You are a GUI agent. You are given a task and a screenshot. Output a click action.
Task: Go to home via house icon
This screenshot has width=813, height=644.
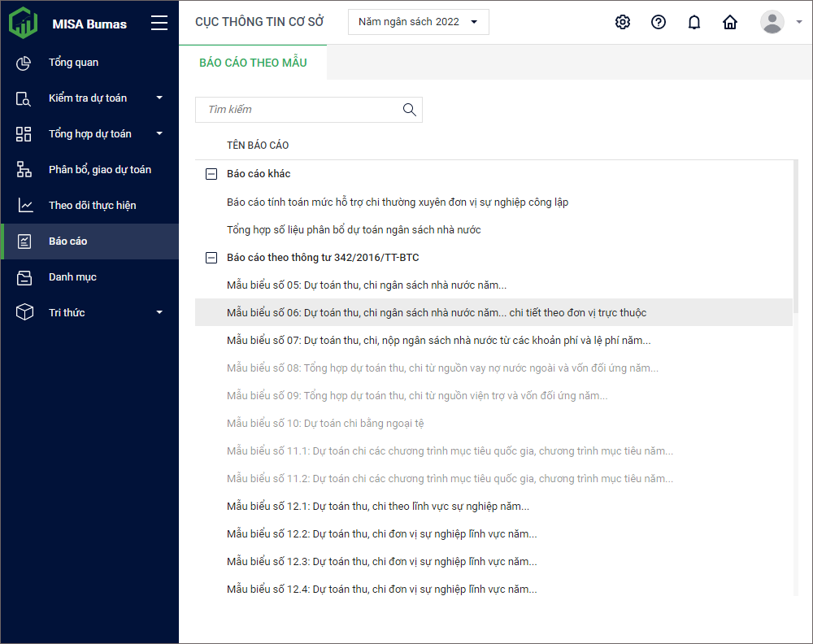click(x=730, y=22)
